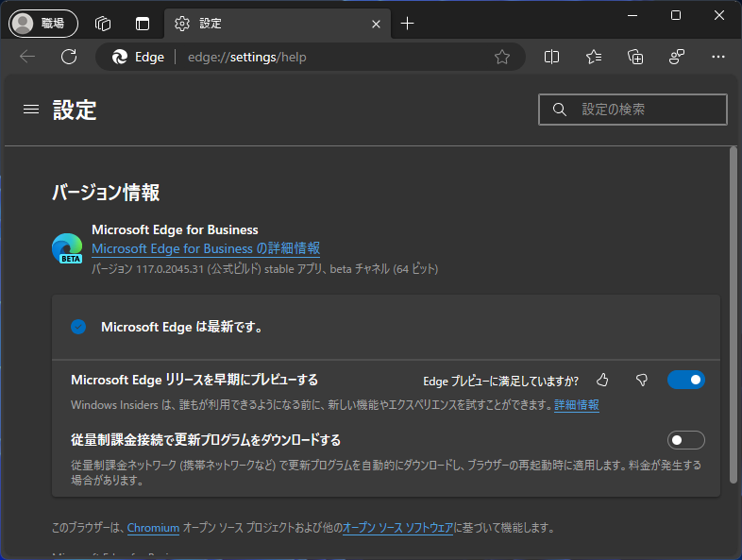Open the browser essentials icon in toolbar
The image size is (742, 560).
click(677, 57)
